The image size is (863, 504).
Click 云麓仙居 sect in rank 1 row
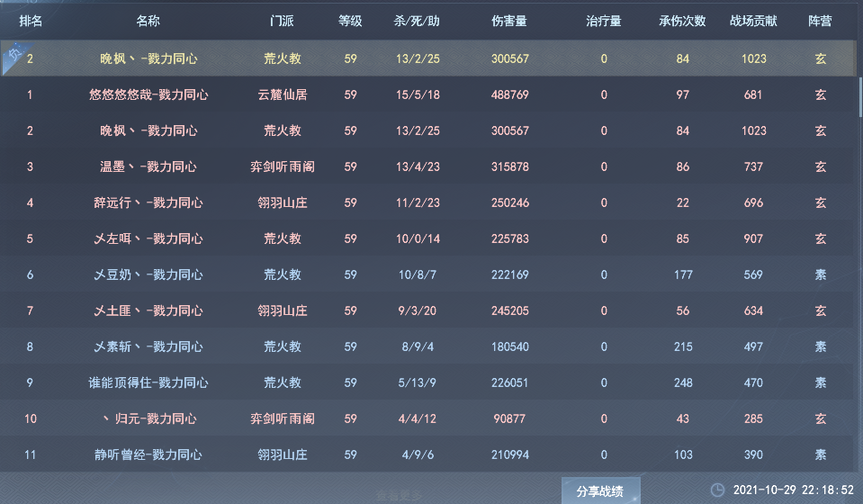(x=283, y=94)
